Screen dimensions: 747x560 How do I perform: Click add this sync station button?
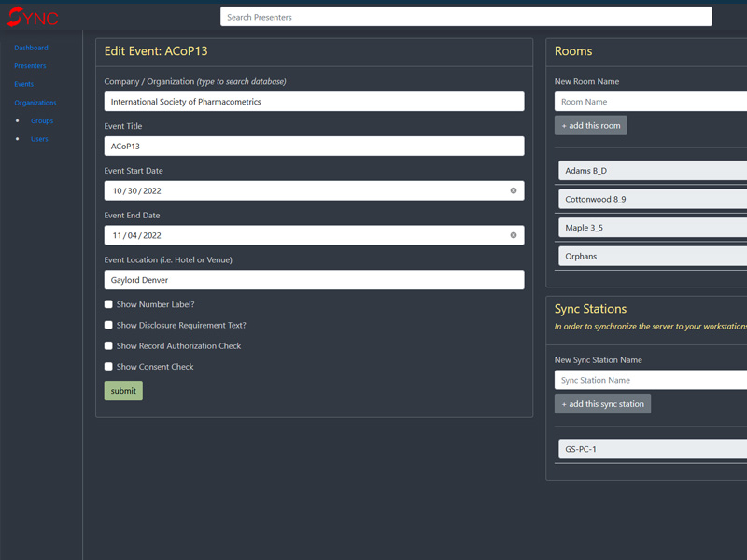point(602,404)
